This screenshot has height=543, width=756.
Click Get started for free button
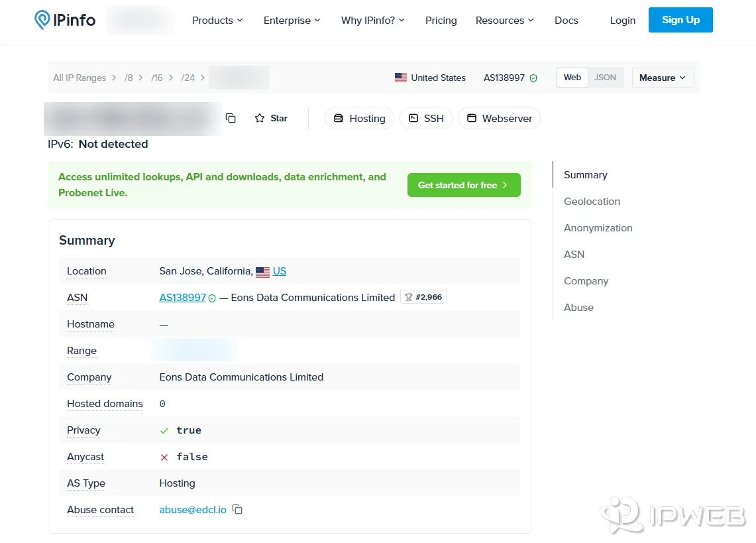coord(464,185)
